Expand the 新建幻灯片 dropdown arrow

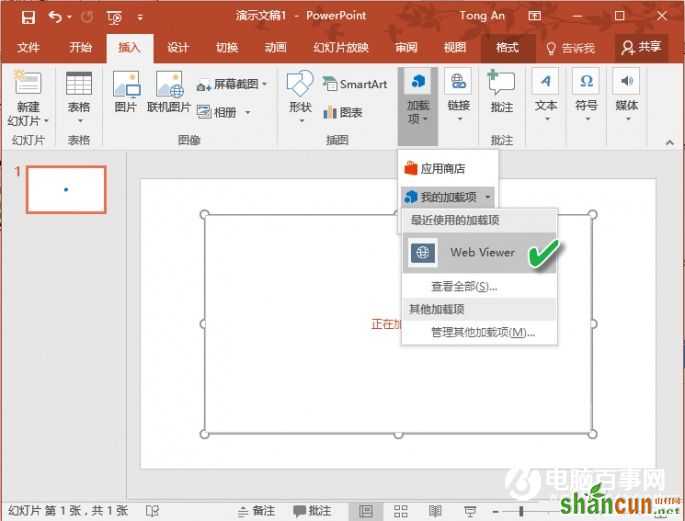pyautogui.click(x=46, y=121)
